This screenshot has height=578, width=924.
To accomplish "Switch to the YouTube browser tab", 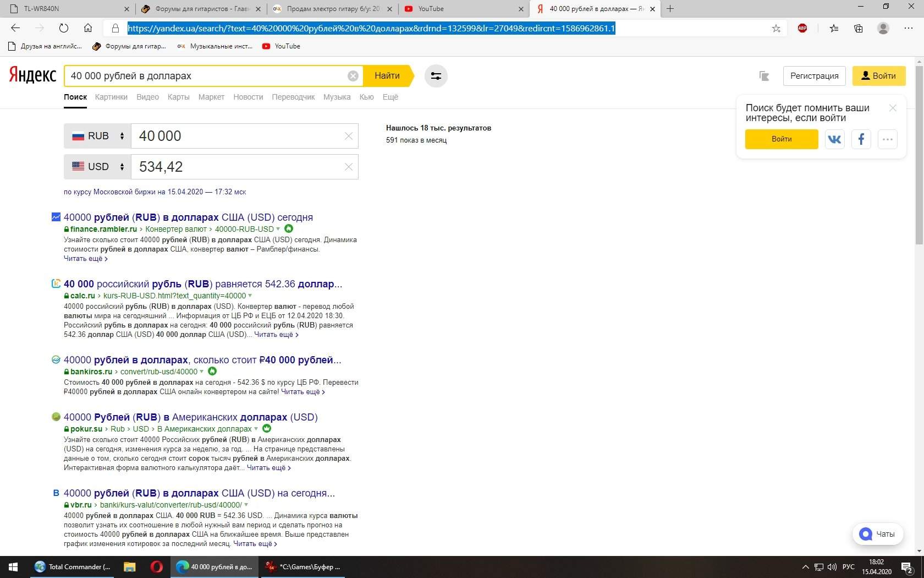I will [x=462, y=9].
